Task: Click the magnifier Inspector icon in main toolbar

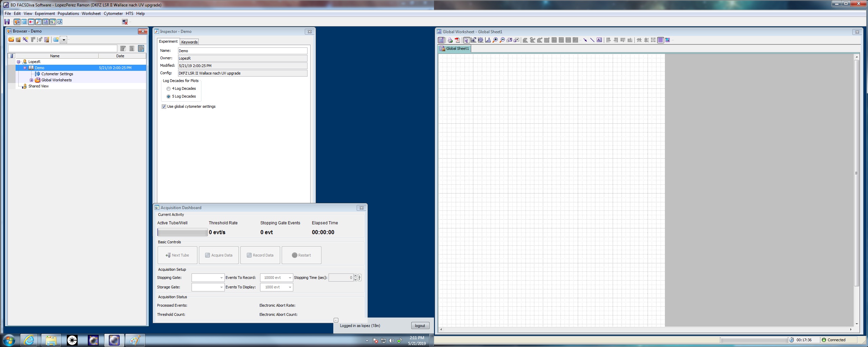Action: [x=38, y=22]
